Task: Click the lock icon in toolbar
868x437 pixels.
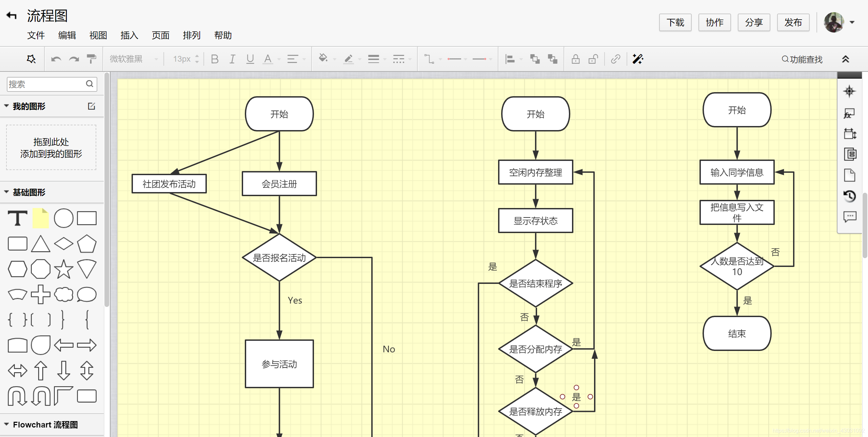Action: pos(575,59)
